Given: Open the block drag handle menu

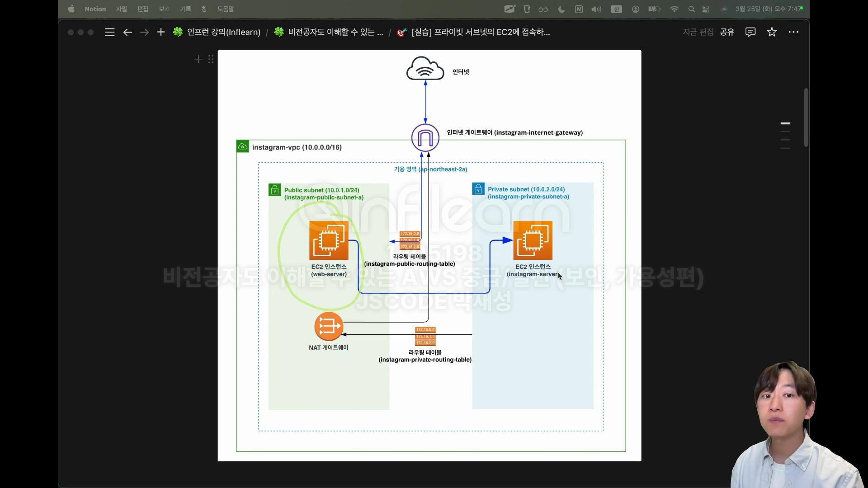Looking at the screenshot, I should point(211,59).
